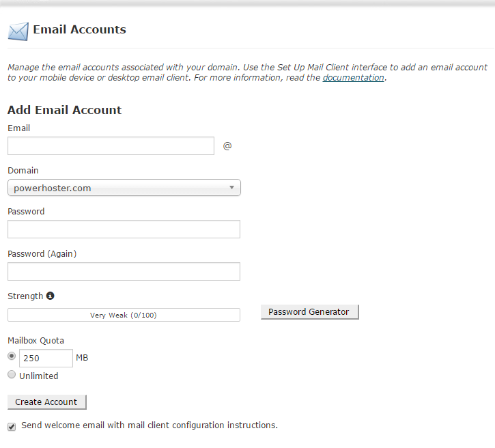The image size is (495, 448).
Task: Click the Password Generator button
Action: [x=309, y=312]
